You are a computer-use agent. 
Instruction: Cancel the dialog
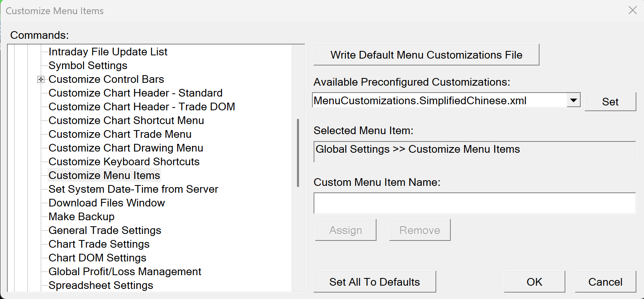(x=605, y=282)
